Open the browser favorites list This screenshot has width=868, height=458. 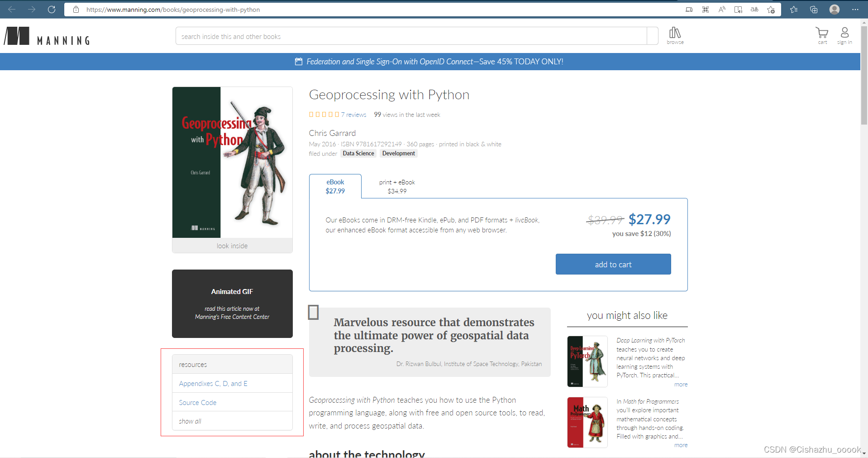coord(794,10)
